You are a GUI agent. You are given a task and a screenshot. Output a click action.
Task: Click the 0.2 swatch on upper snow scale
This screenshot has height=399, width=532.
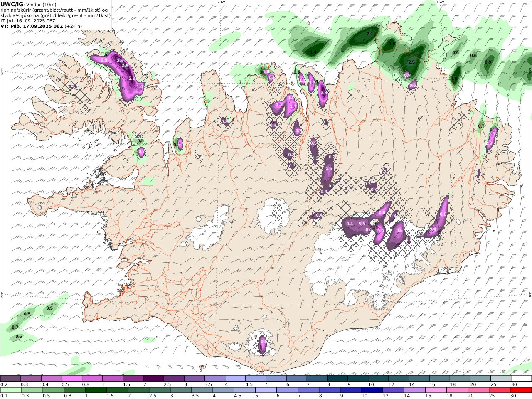point(10,379)
